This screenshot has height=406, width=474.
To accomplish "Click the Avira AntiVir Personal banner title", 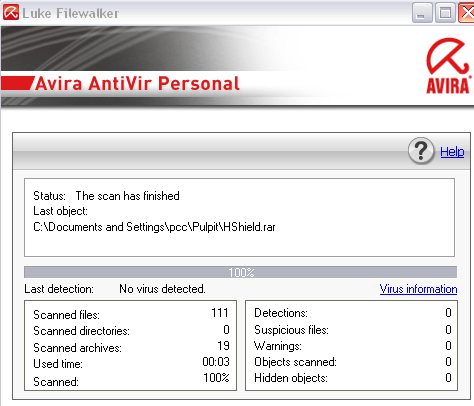I will point(137,83).
